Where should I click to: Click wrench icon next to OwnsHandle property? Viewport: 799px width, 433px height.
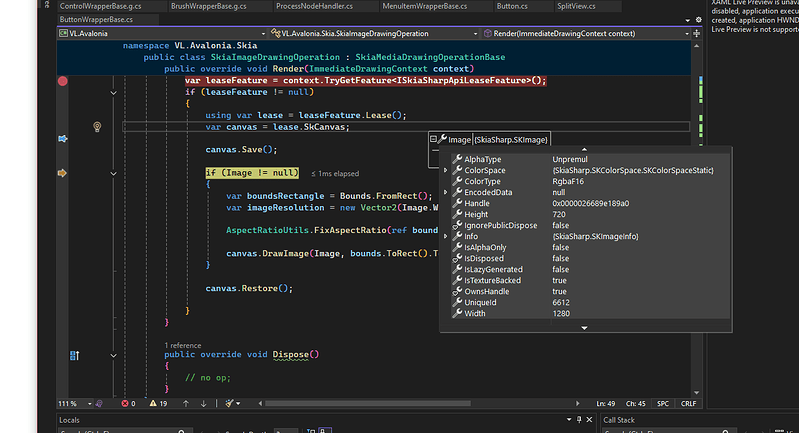pos(457,291)
